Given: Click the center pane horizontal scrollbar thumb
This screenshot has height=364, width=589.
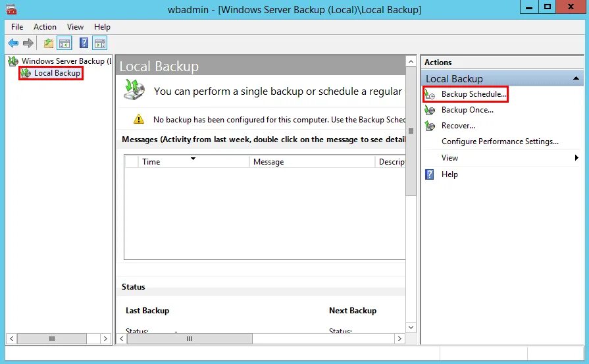Looking at the screenshot, I should click(x=190, y=339).
